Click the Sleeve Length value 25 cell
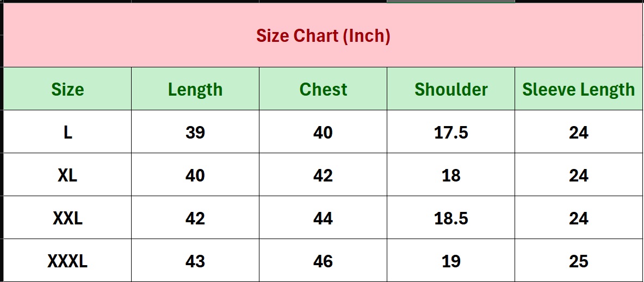The width and height of the screenshot is (644, 282). (579, 261)
